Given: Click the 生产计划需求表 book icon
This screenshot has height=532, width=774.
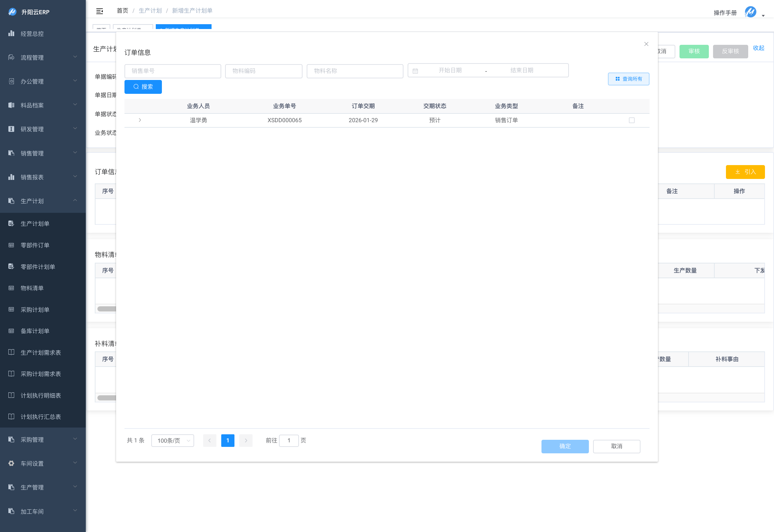Looking at the screenshot, I should (11, 352).
